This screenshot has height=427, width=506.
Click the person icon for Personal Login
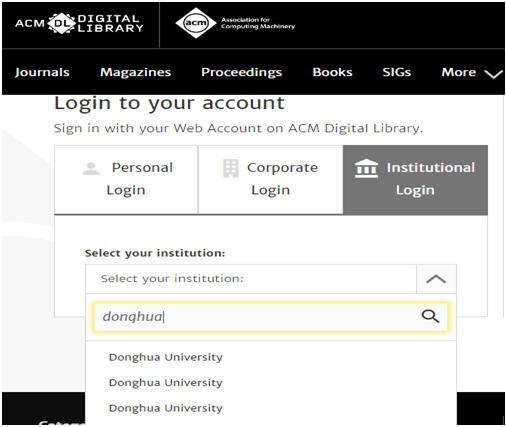[x=91, y=168]
